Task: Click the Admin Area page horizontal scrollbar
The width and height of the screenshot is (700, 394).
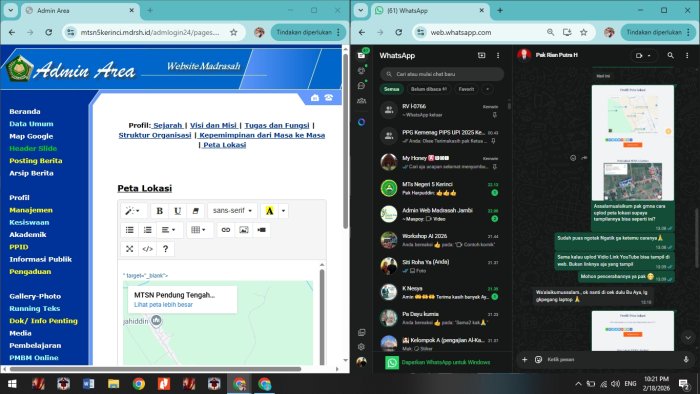Action: coord(155,369)
